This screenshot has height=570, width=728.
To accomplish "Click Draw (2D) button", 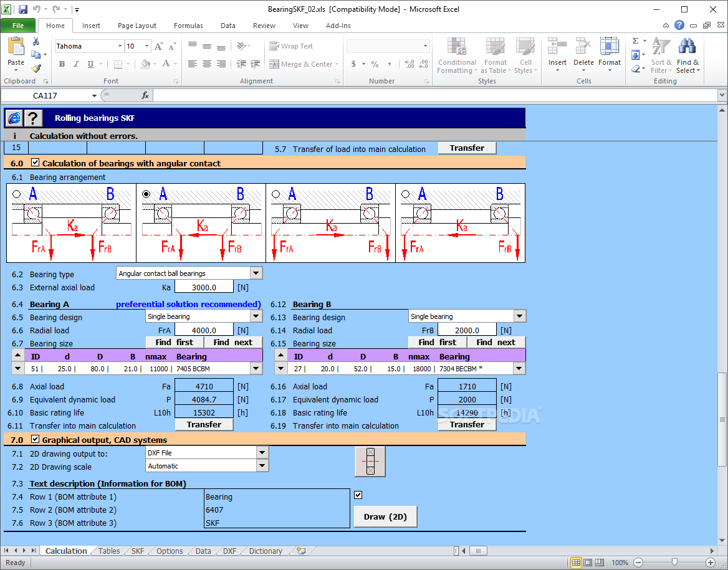I will (x=385, y=516).
